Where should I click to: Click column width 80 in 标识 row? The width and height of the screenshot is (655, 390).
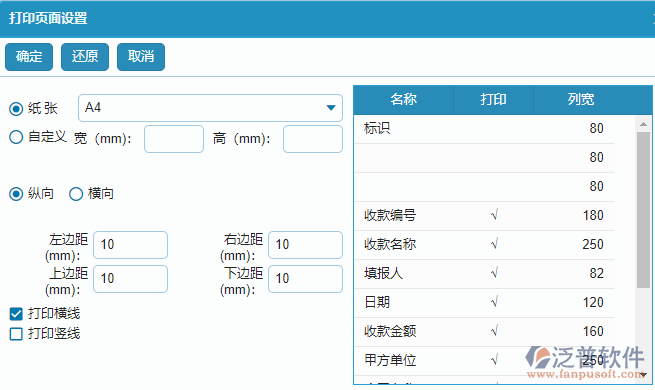(597, 128)
